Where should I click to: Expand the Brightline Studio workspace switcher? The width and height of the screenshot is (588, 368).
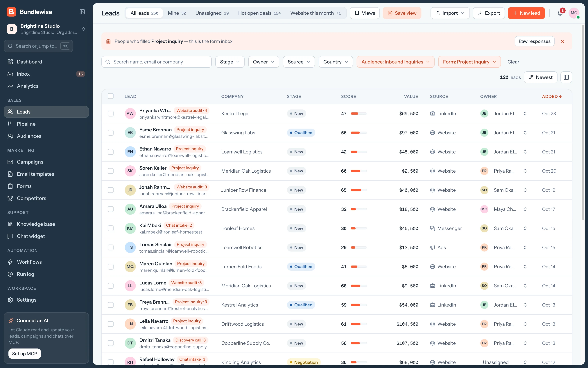tap(46, 29)
